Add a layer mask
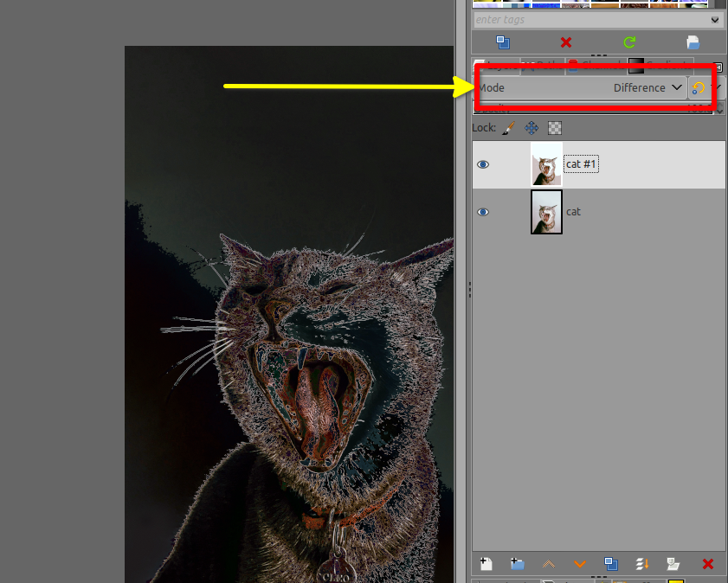 click(673, 563)
